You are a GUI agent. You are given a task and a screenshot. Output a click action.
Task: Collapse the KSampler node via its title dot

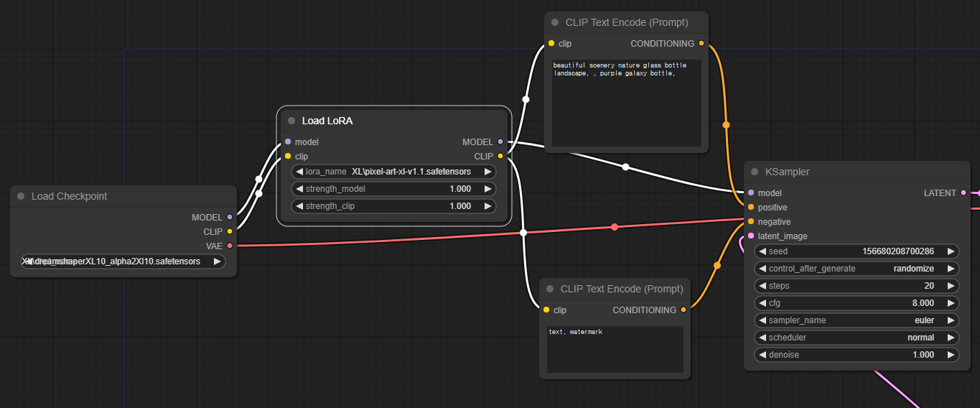pos(755,172)
